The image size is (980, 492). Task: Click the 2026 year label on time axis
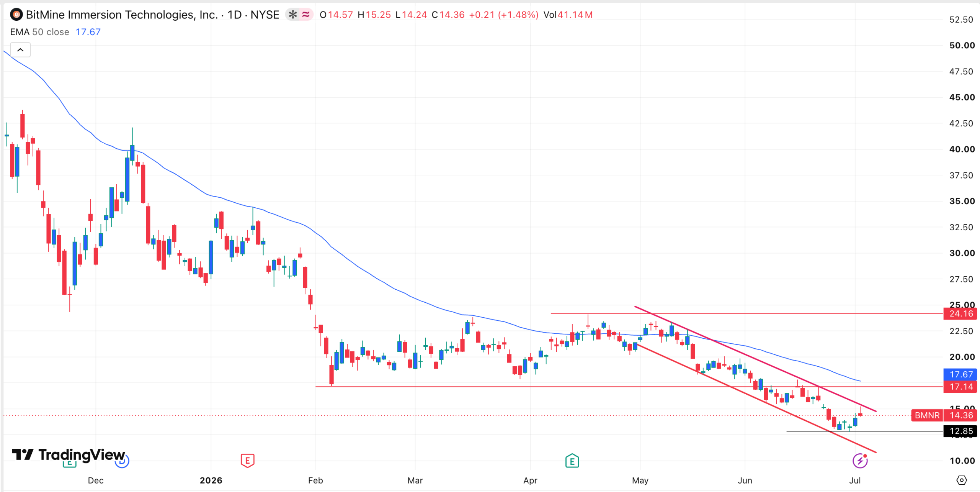pos(211,480)
